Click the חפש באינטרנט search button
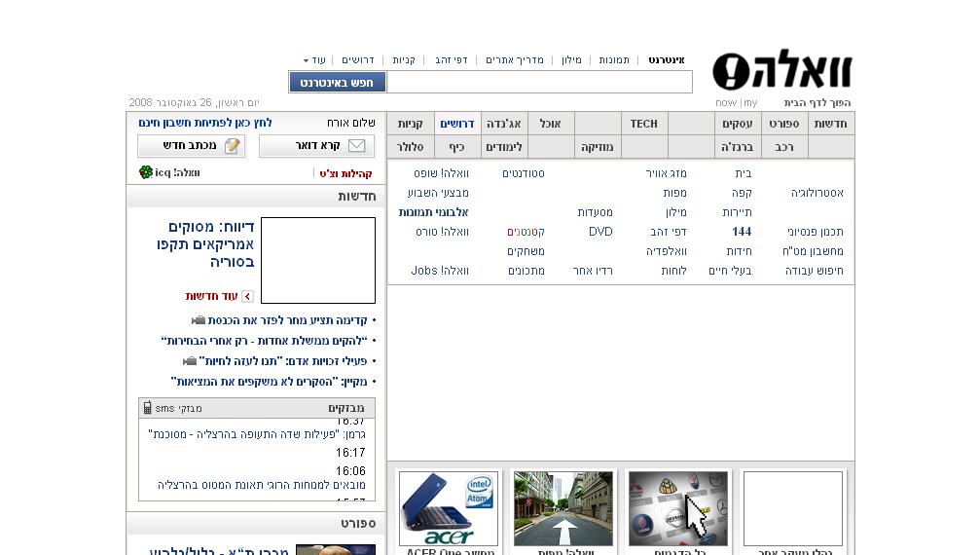This screenshot has height=555, width=980. (x=337, y=82)
